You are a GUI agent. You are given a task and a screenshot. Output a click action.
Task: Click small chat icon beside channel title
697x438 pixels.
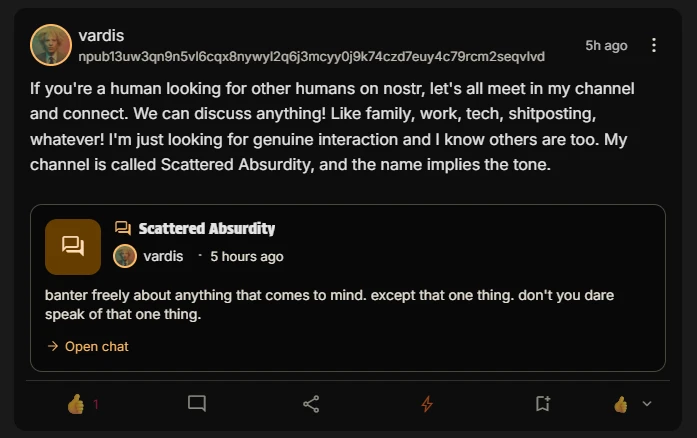124,229
